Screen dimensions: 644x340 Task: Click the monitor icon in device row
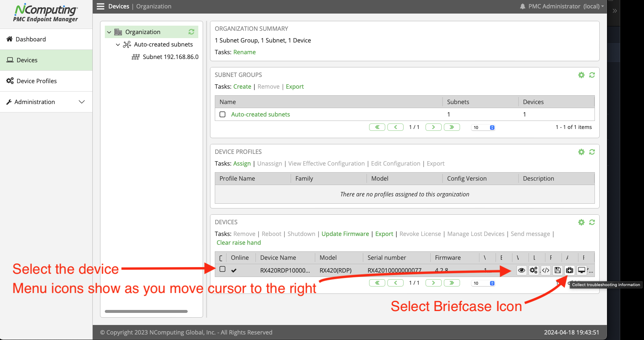click(x=582, y=270)
